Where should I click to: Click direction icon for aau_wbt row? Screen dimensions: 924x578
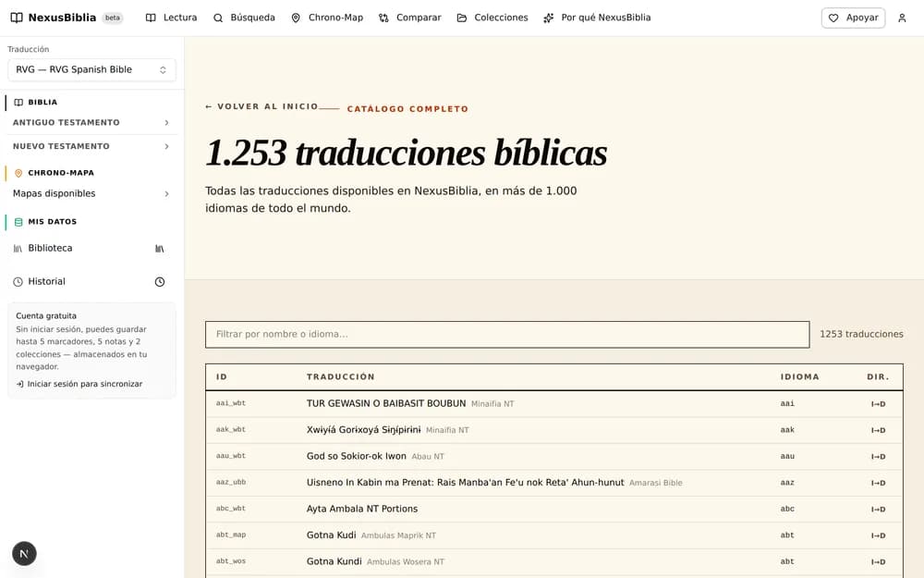tap(878, 457)
